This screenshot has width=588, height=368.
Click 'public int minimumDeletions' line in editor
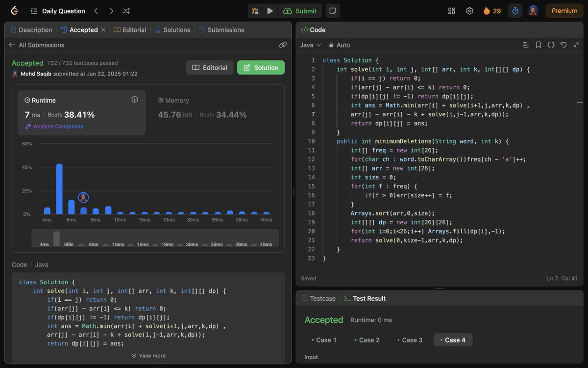click(423, 141)
